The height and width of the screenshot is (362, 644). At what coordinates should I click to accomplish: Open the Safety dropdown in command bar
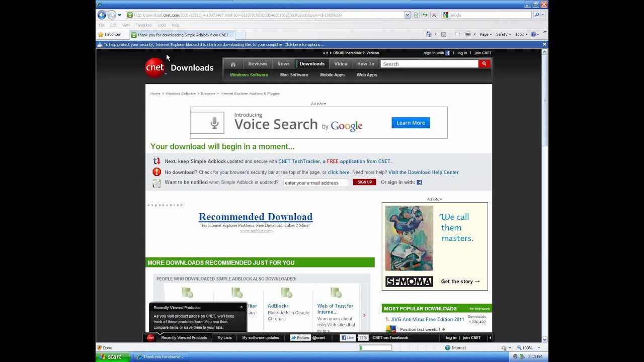point(503,34)
